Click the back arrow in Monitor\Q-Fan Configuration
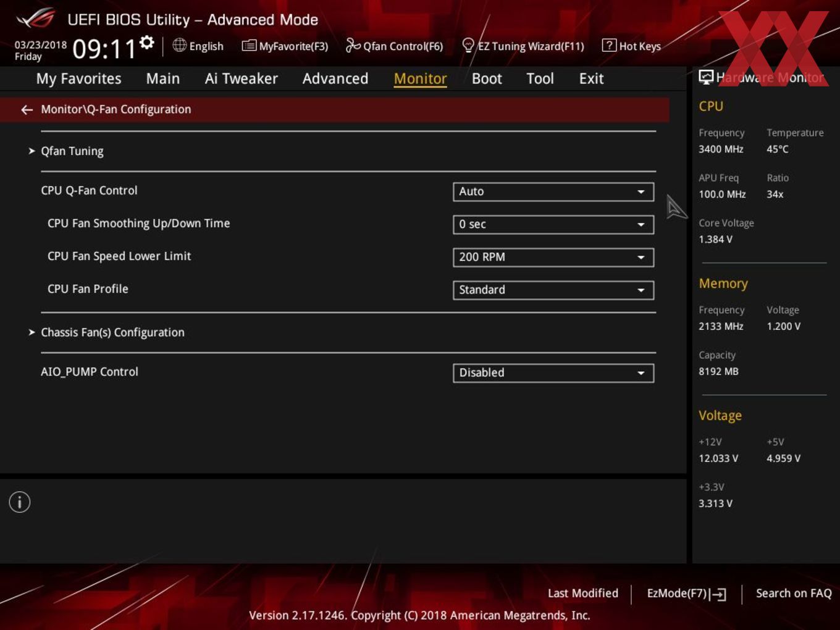The image size is (840, 630). 27,109
